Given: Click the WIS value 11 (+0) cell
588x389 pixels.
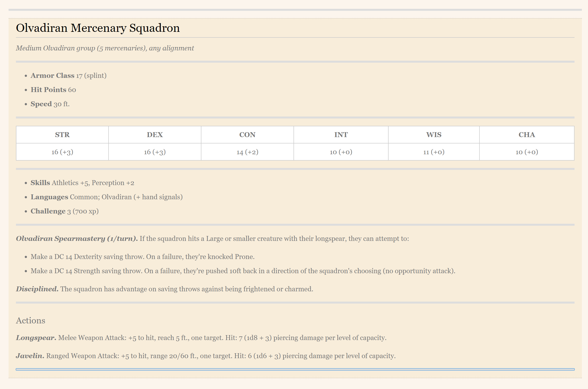Looking at the screenshot, I should [x=434, y=152].
